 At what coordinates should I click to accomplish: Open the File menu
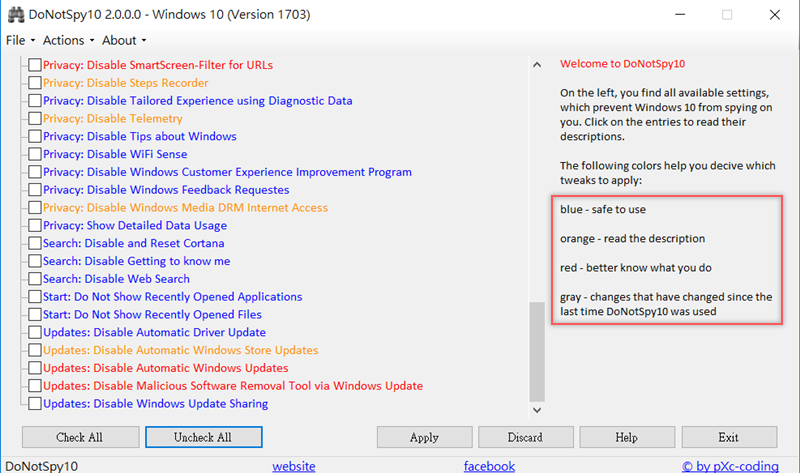[20, 40]
